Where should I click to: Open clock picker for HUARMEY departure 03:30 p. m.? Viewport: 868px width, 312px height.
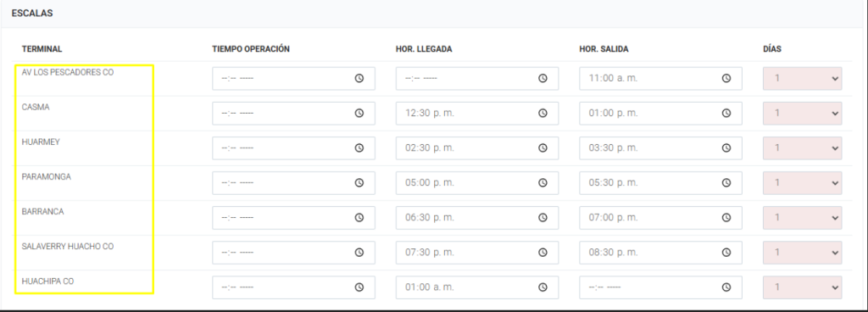726,148
